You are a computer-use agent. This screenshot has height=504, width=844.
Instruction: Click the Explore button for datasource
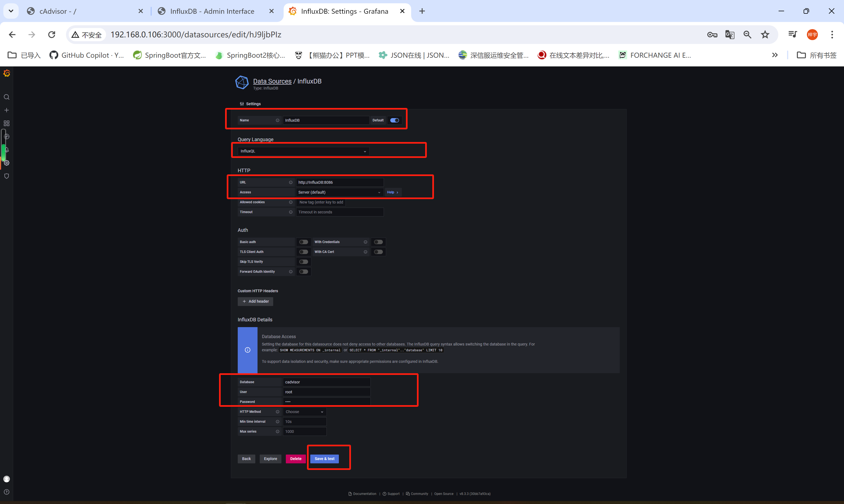[270, 459]
